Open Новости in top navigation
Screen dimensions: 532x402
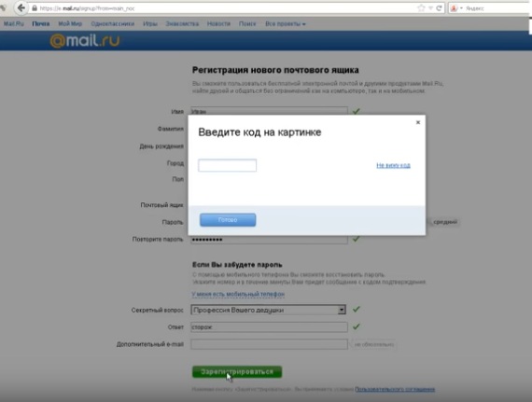tap(218, 23)
